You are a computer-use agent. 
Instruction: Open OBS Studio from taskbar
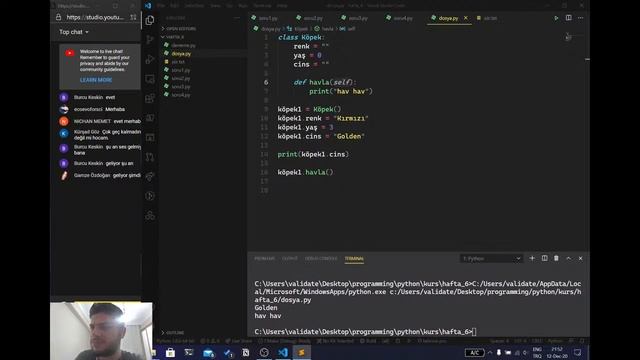coord(264,353)
